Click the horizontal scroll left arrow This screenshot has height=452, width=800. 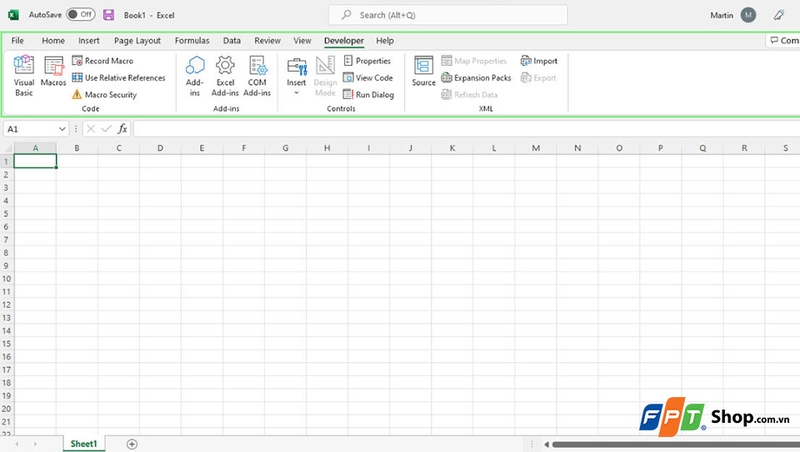pos(546,444)
